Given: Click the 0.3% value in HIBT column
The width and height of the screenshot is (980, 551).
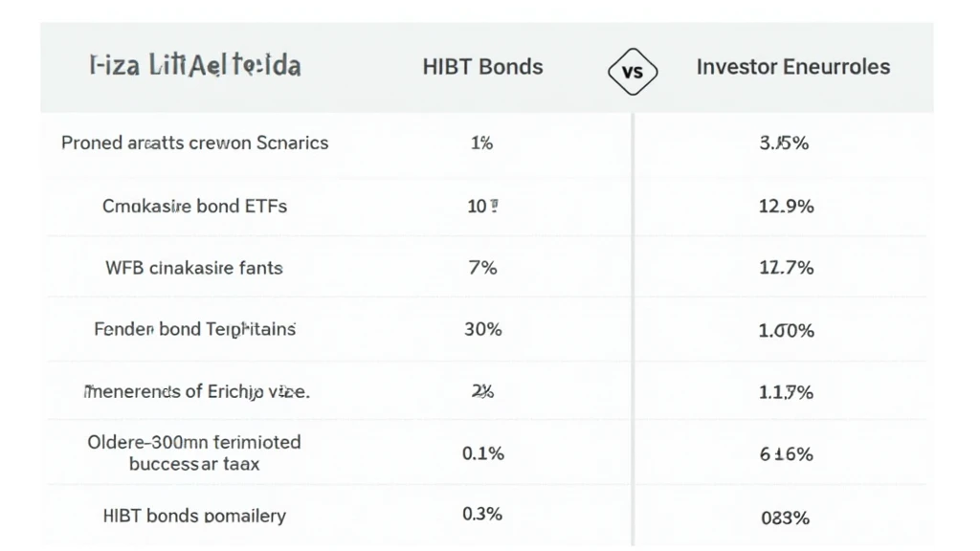Looking at the screenshot, I should (482, 515).
